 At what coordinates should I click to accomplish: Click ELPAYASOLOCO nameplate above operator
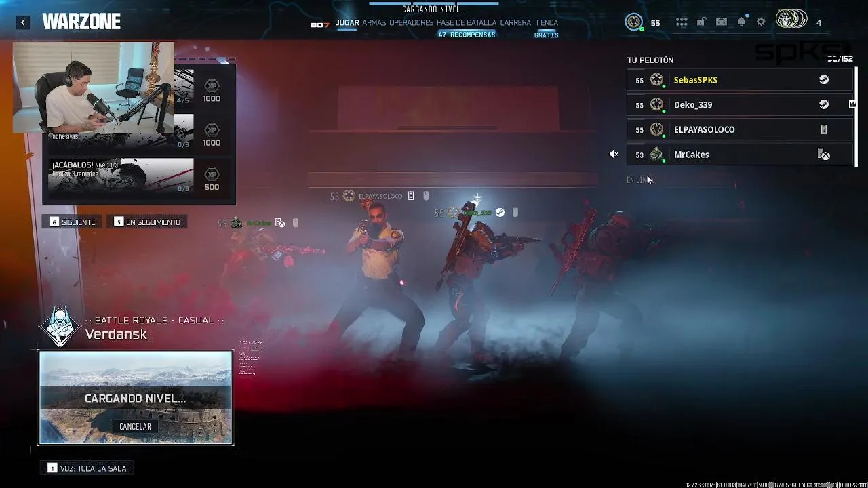[380, 196]
